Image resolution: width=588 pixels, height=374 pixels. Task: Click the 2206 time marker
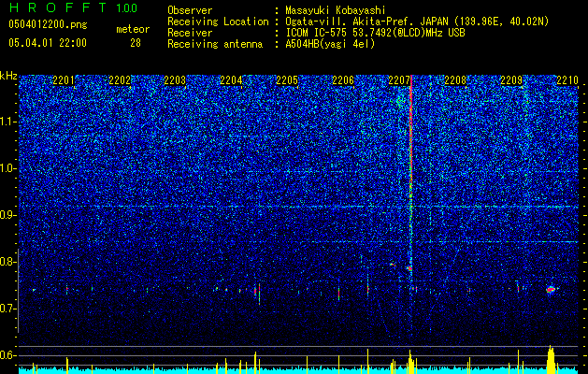[x=343, y=80]
